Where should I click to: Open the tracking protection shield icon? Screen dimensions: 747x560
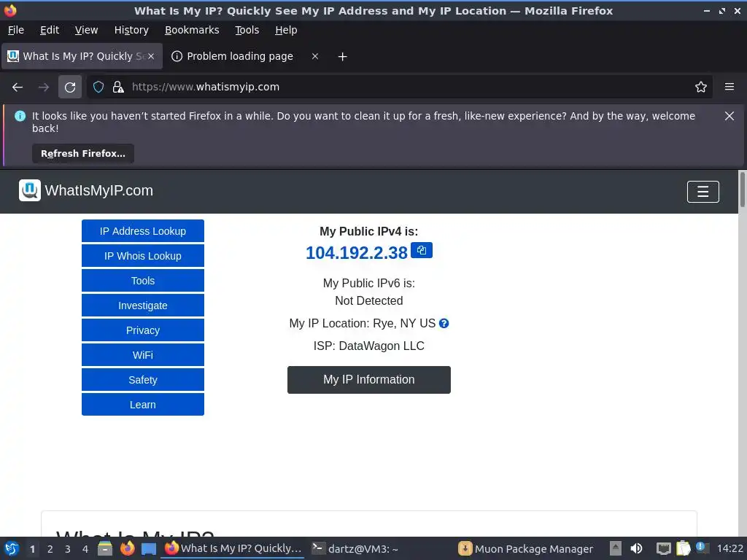coord(98,87)
